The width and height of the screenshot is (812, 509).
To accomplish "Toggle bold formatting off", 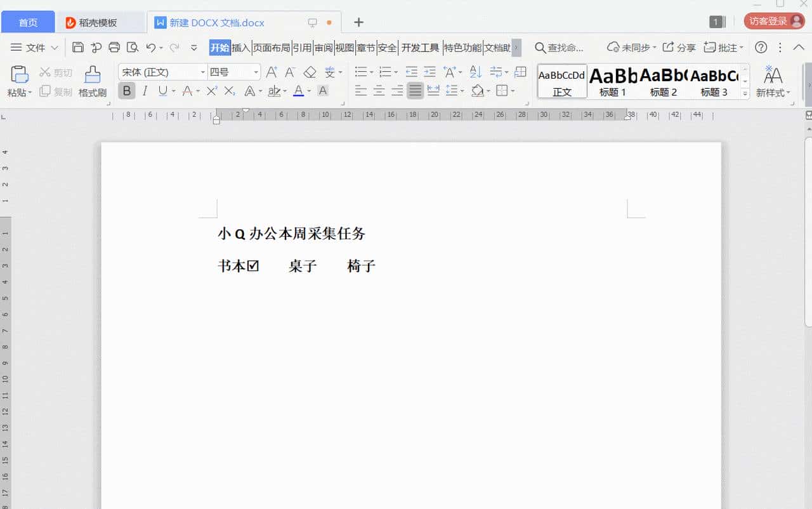I will point(126,91).
